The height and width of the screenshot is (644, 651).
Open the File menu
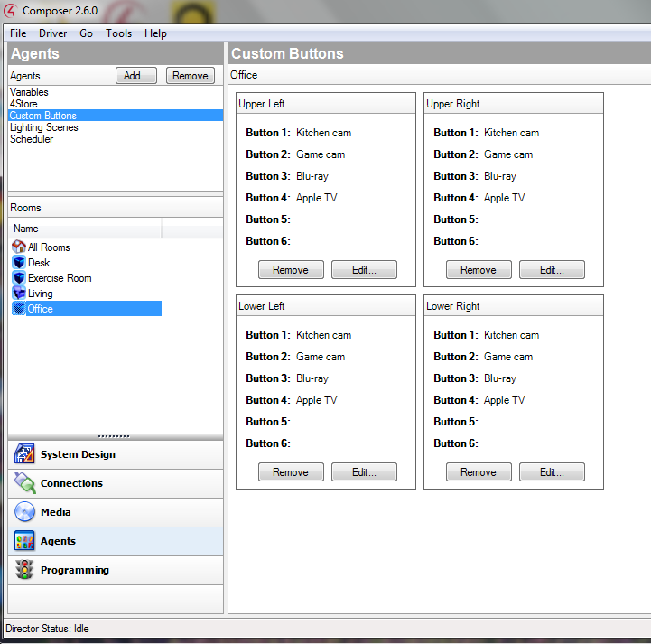tap(18, 33)
